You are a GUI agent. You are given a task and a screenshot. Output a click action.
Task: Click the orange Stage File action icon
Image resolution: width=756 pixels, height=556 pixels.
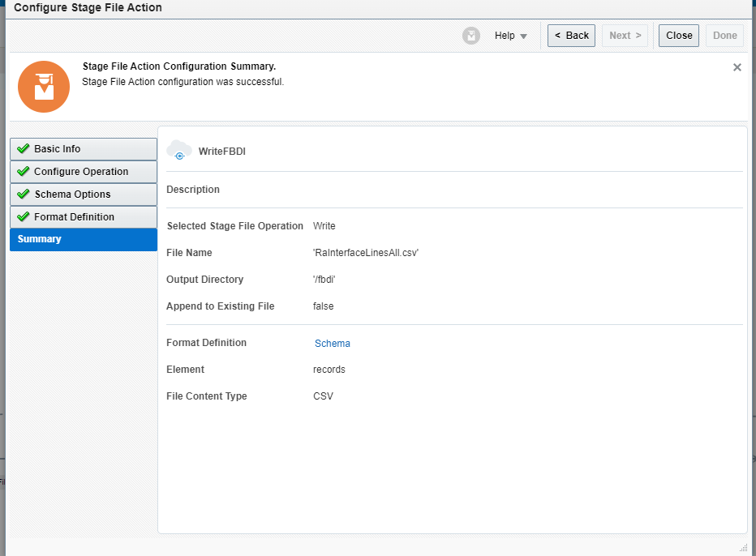tap(43, 86)
